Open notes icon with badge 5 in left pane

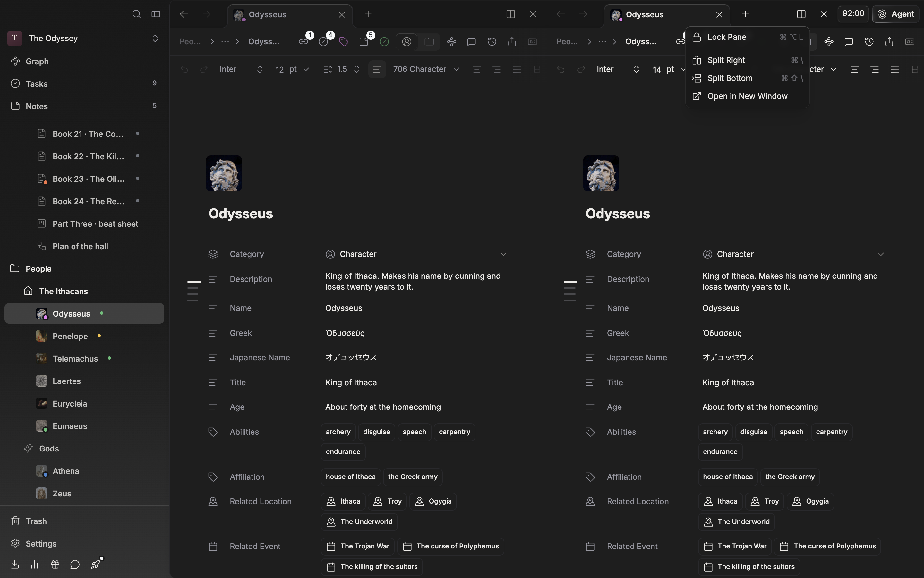(364, 42)
